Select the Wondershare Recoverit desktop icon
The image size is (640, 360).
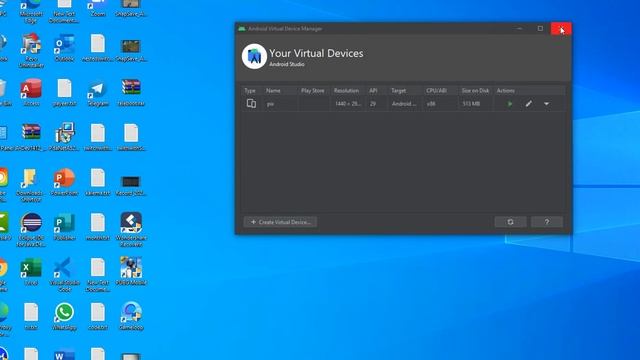click(131, 229)
